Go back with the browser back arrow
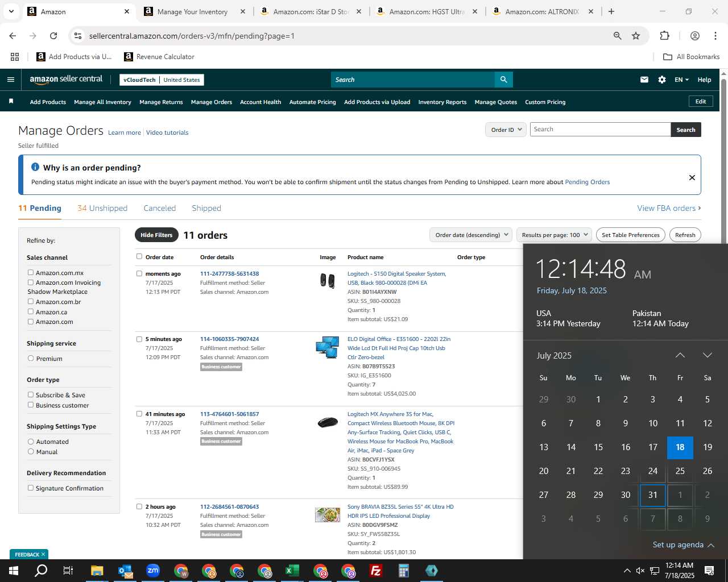Screen dimensions: 728x582 coord(13,36)
